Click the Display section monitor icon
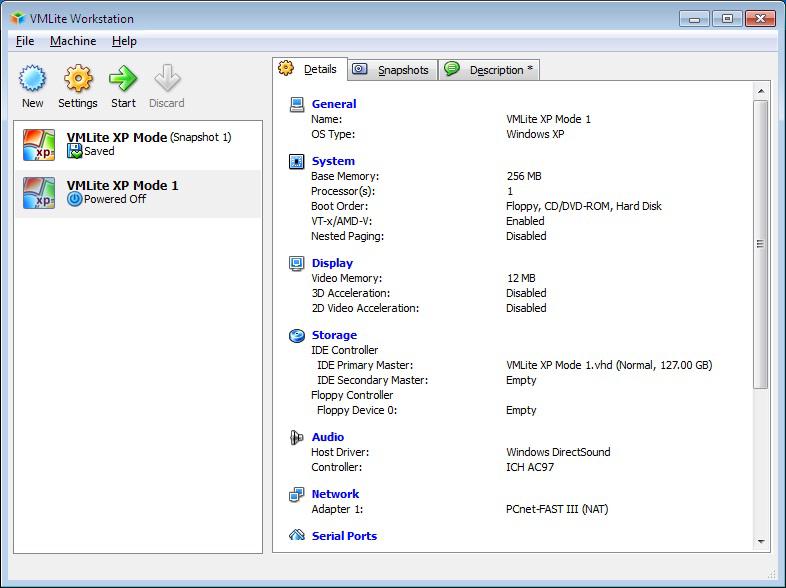This screenshot has width=786, height=588. pyautogui.click(x=297, y=263)
